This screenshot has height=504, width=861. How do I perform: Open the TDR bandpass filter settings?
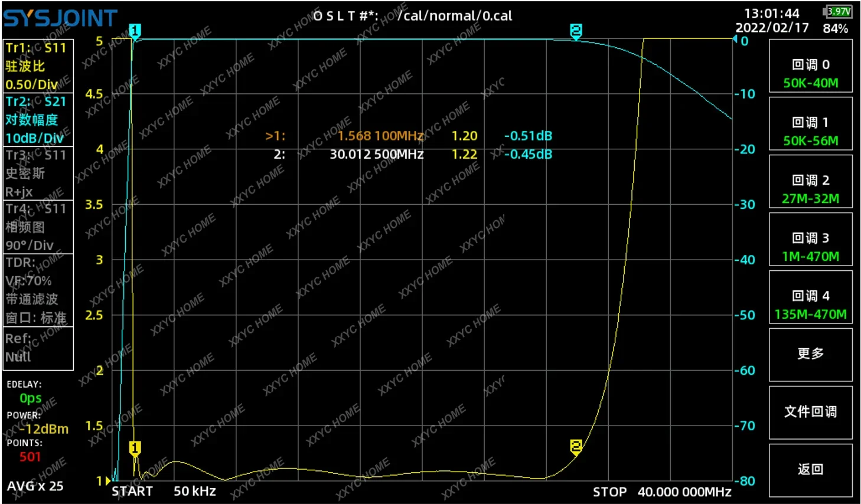coord(37,289)
